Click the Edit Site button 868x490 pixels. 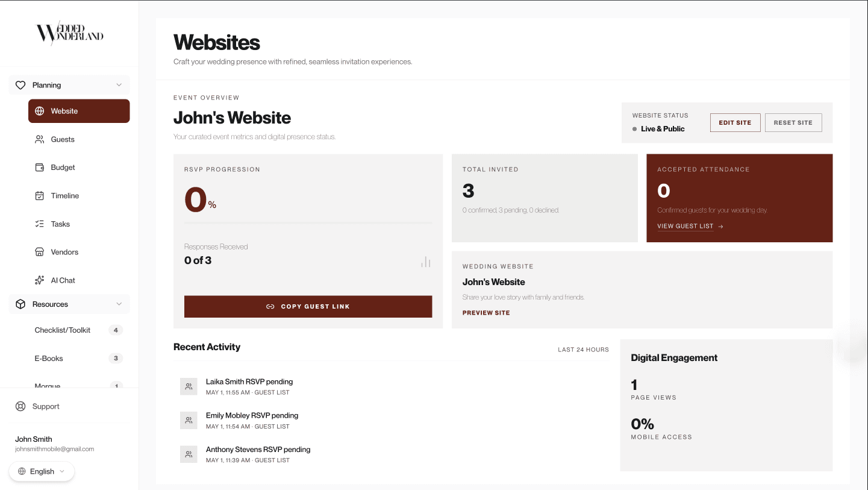pos(735,122)
